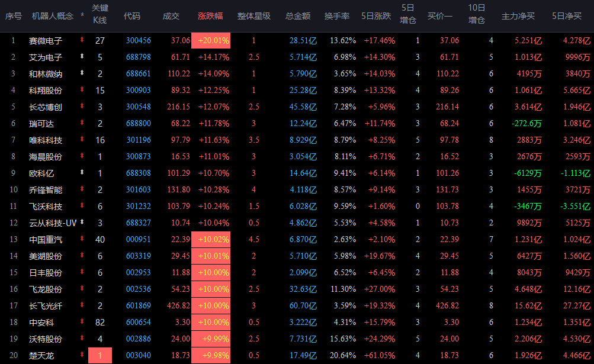594x364 pixels.
Task: Click the pin icon beside 欧科亿
Action: (x=82, y=172)
